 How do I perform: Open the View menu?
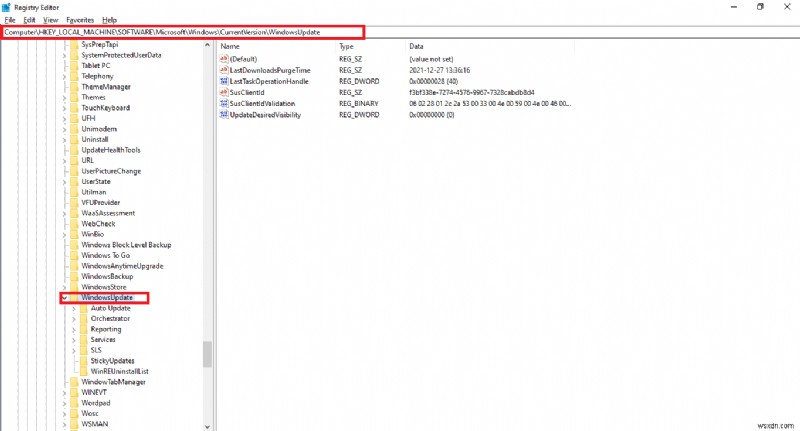[x=51, y=20]
